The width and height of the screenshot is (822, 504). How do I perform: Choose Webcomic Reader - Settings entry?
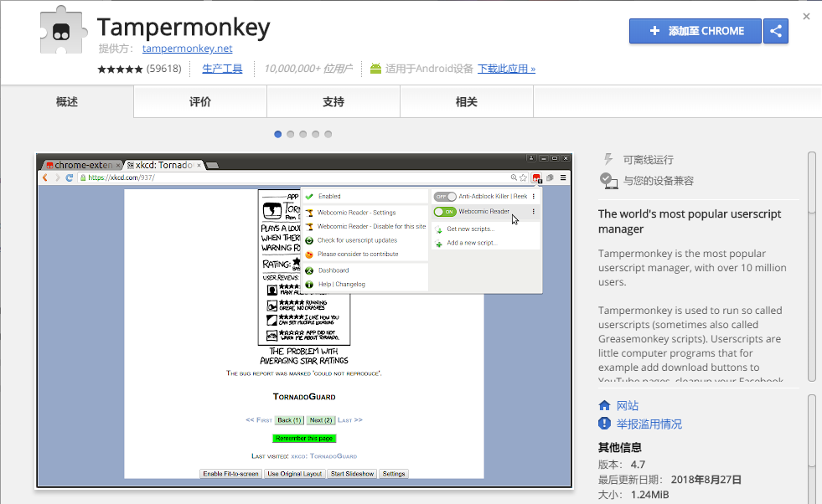(x=365, y=213)
